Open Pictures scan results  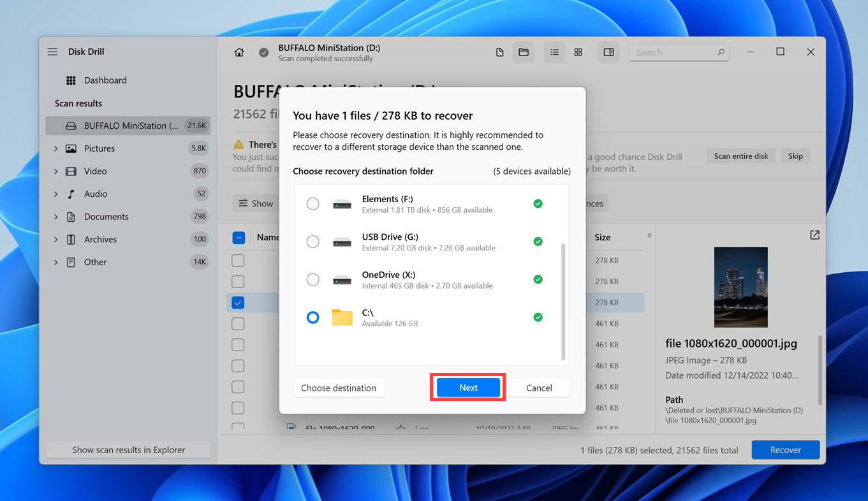coord(128,149)
